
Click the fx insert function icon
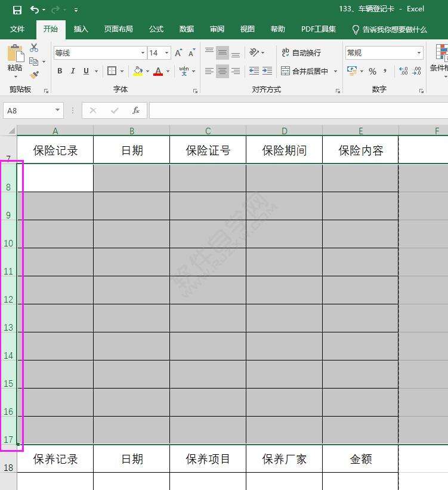136,110
